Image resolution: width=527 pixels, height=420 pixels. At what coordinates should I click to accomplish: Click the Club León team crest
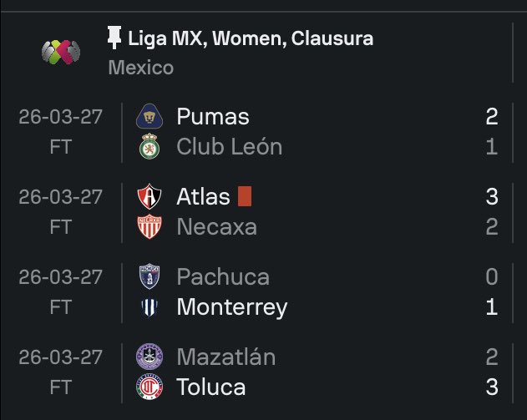pyautogui.click(x=149, y=148)
